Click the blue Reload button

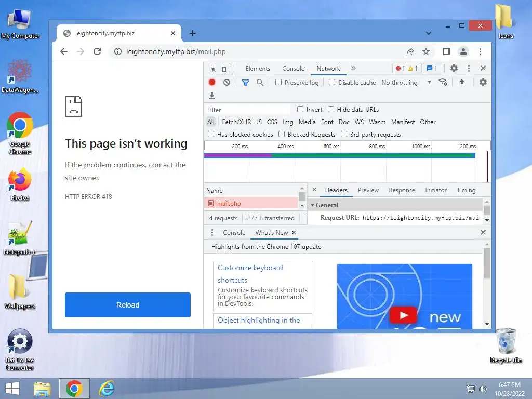[128, 304]
